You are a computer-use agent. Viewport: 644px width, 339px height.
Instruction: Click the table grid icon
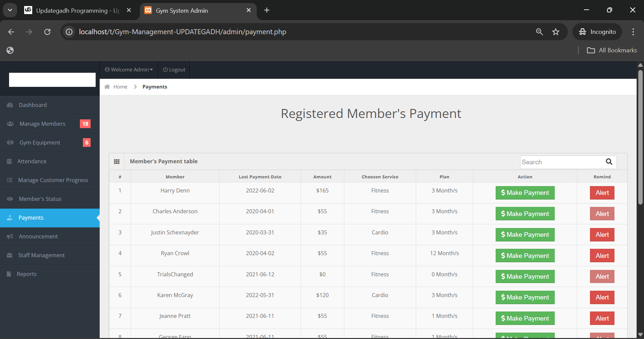tap(117, 162)
